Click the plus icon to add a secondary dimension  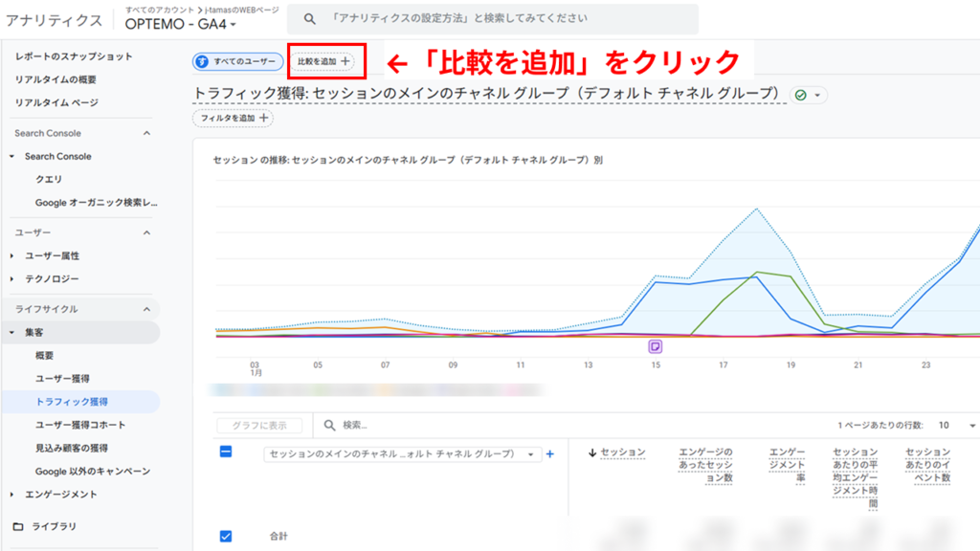550,454
